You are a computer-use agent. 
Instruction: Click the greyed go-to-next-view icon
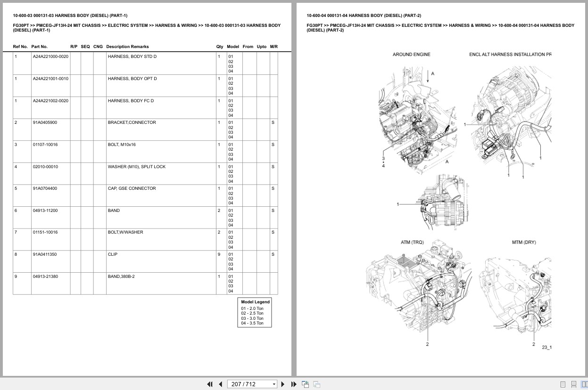(x=316, y=384)
